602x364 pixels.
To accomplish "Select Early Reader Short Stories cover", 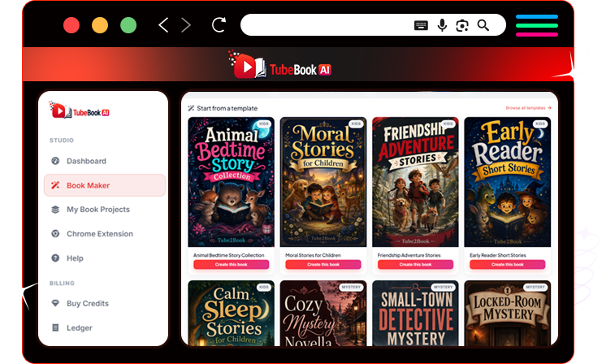I will pos(508,182).
